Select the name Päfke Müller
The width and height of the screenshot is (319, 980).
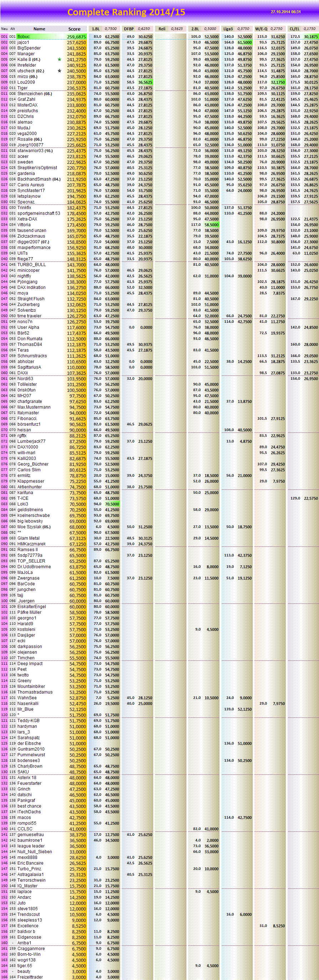(x=29, y=612)
